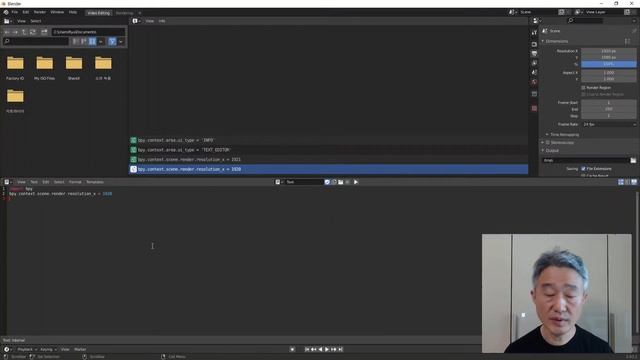Open the Scene properties tab

(534, 72)
